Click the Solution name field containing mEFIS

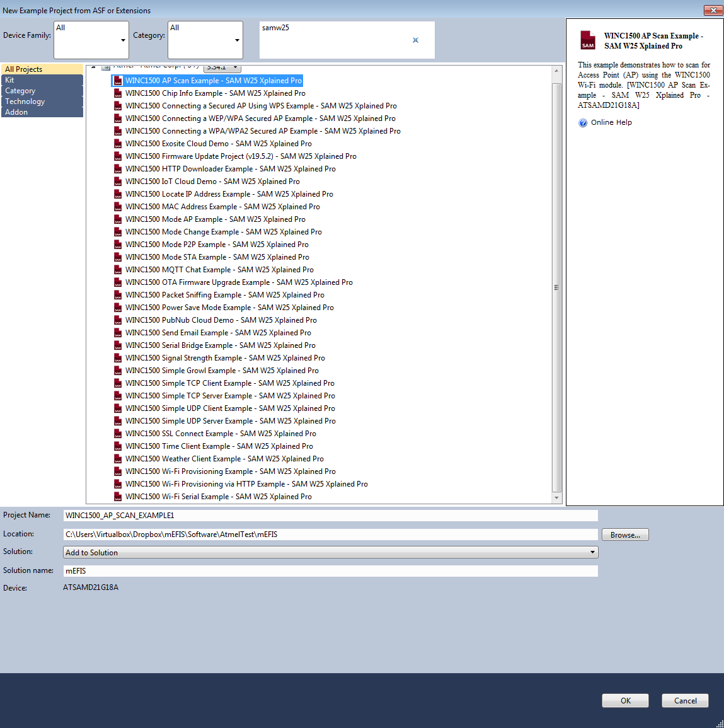(330, 570)
